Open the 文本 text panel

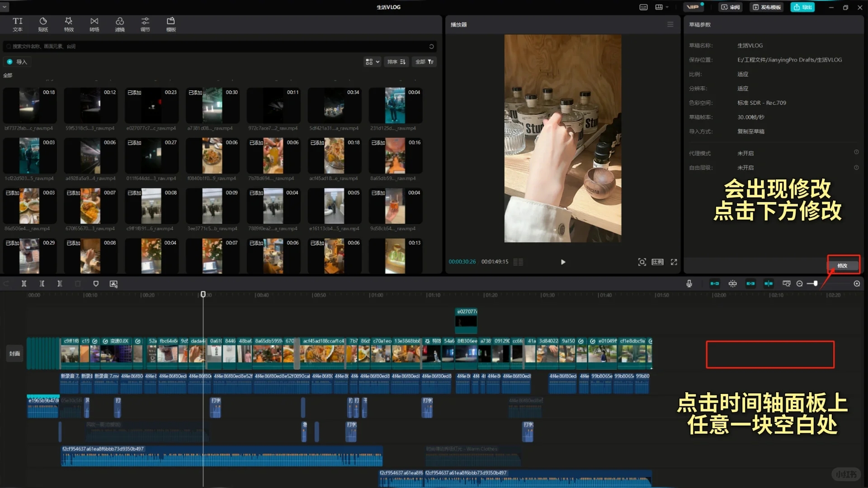click(x=18, y=24)
